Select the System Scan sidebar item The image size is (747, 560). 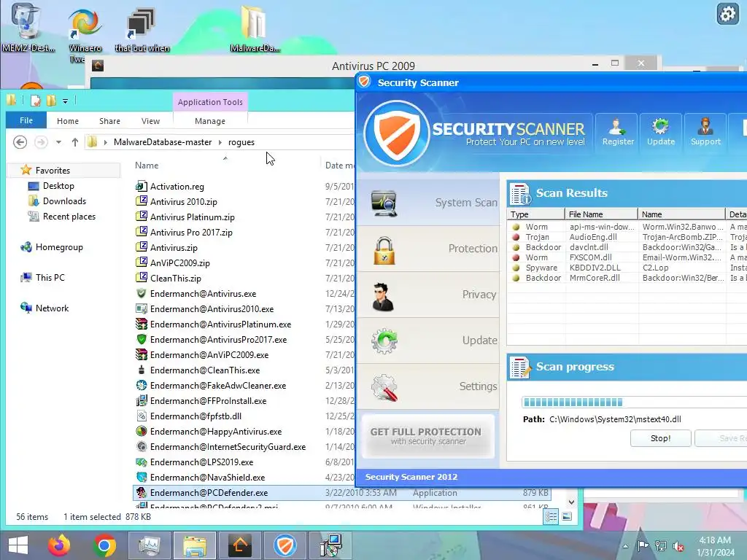[x=427, y=203]
